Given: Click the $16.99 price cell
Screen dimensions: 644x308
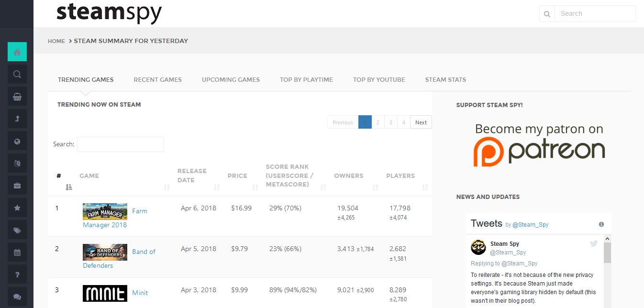Looking at the screenshot, I should point(241,208).
